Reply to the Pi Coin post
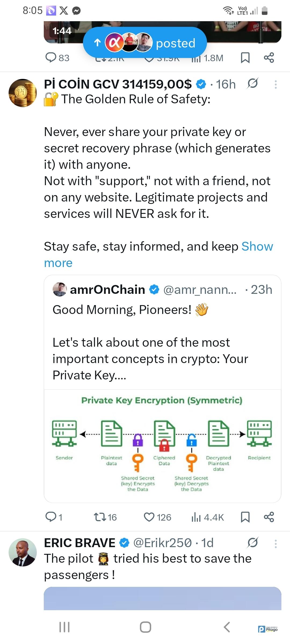The image size is (290, 644). point(54,517)
